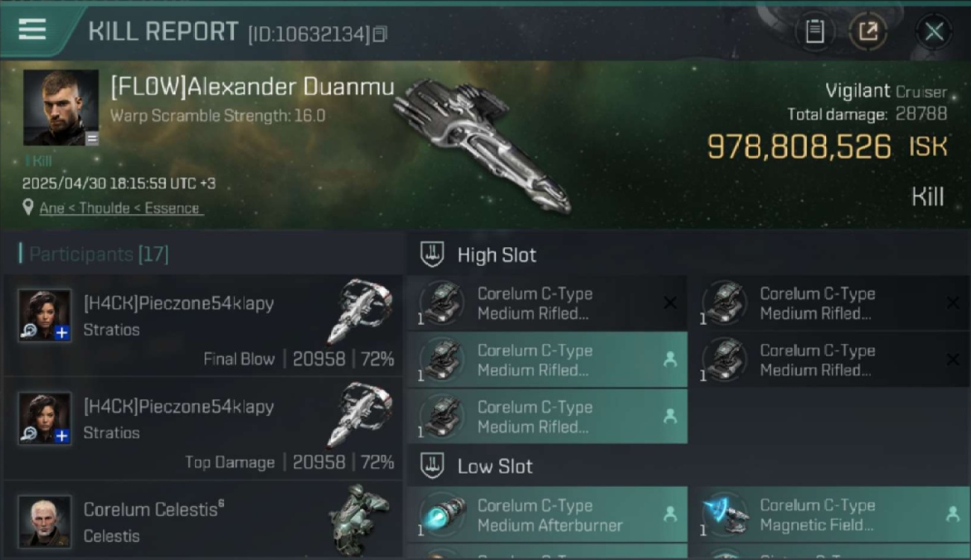Close the kill report window
The width and height of the screenshot is (971, 560).
[934, 31]
